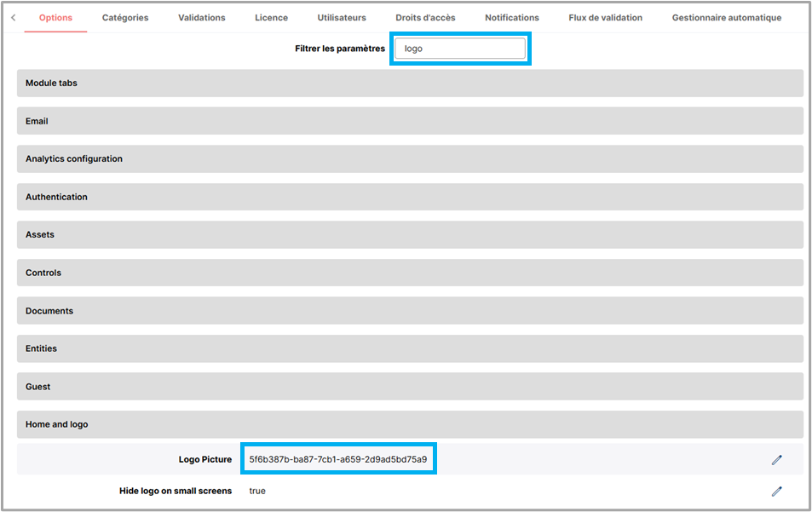Expand the Analytics configuration section
The image size is (812, 512).
(410, 159)
